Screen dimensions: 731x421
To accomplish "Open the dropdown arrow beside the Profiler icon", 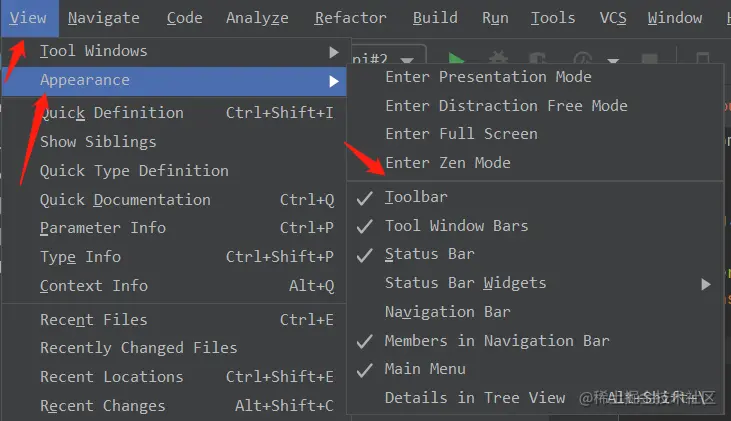I will [x=612, y=61].
